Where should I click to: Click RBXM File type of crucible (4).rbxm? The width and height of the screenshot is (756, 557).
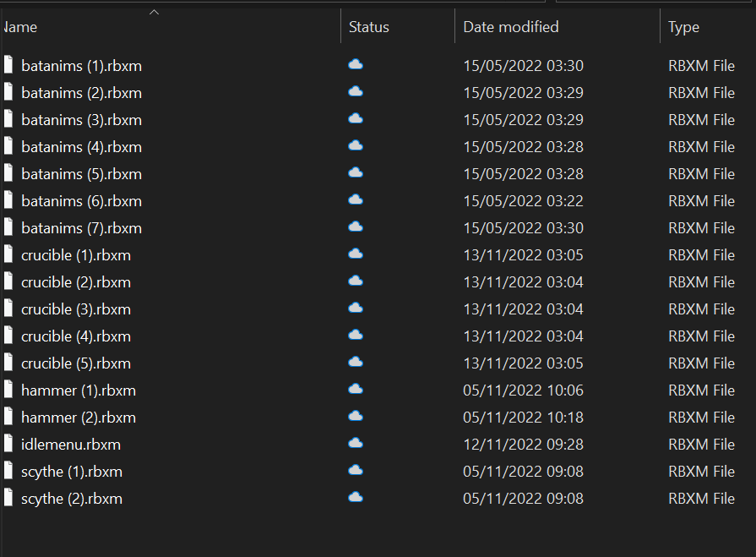(x=702, y=336)
